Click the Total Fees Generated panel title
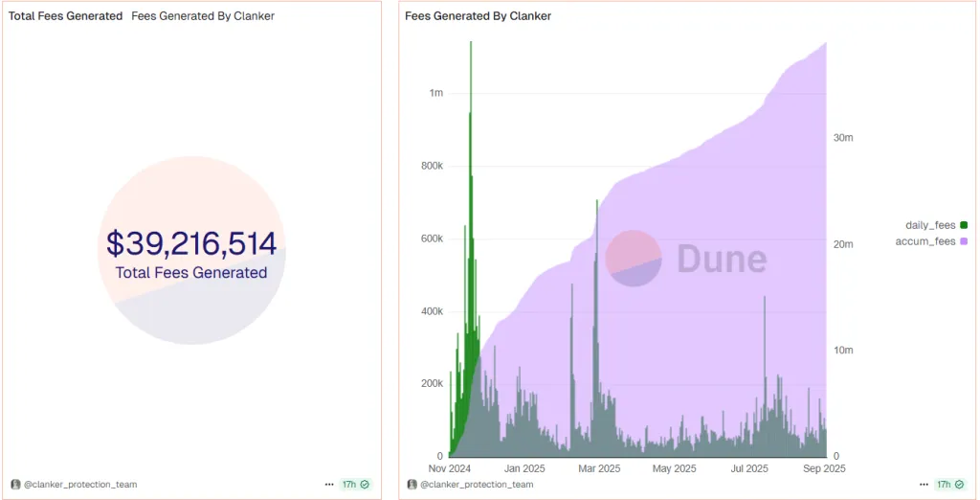 point(66,16)
